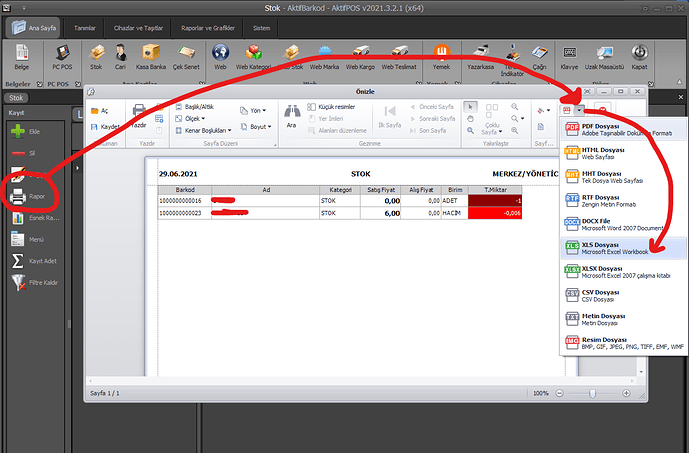Screen dimensions: 689x453
Task: Go to Son Sayfa last page
Action: [x=428, y=130]
